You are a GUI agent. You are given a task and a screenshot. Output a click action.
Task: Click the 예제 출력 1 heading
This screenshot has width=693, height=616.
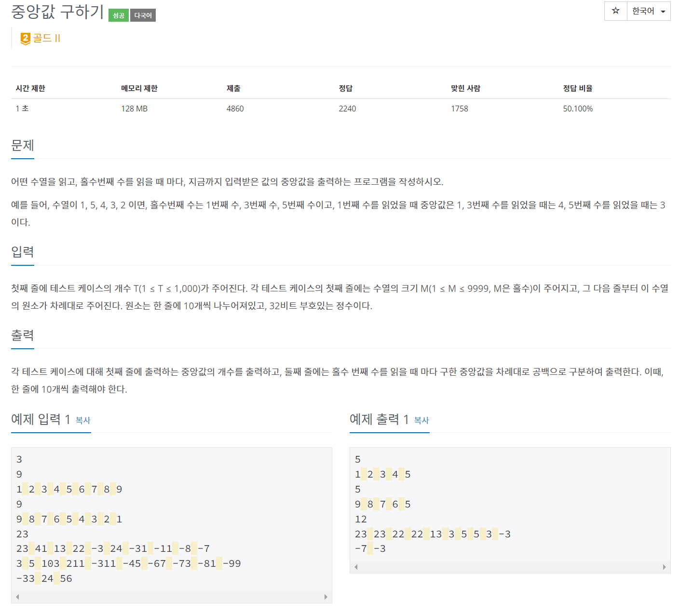(x=380, y=419)
